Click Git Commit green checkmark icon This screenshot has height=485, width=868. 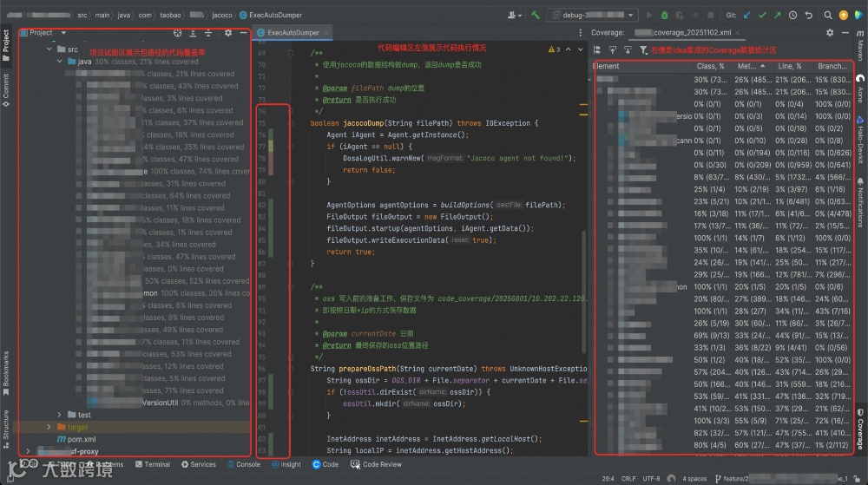click(762, 15)
